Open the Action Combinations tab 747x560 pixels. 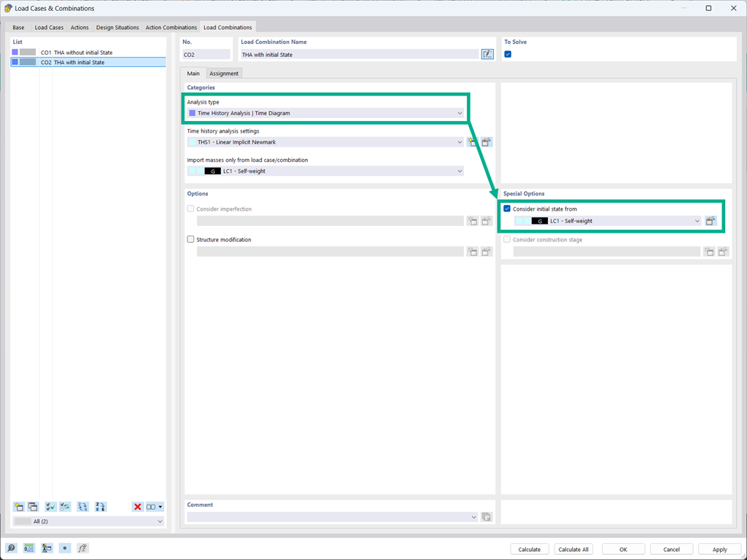point(171,26)
